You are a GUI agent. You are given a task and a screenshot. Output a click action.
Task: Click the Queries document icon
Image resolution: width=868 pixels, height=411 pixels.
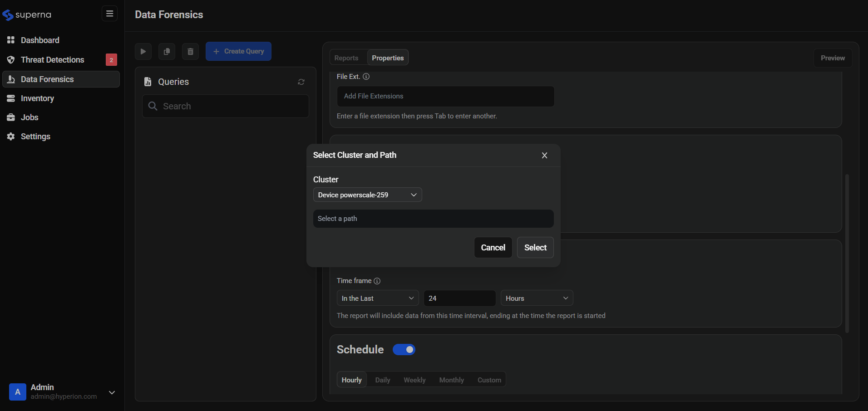click(x=148, y=82)
